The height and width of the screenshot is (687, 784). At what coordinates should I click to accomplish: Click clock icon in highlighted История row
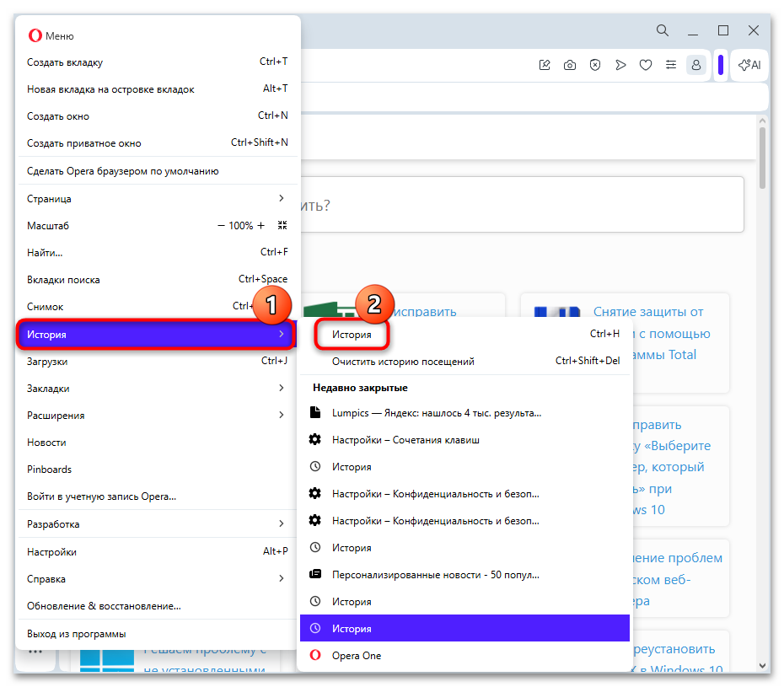coord(315,628)
